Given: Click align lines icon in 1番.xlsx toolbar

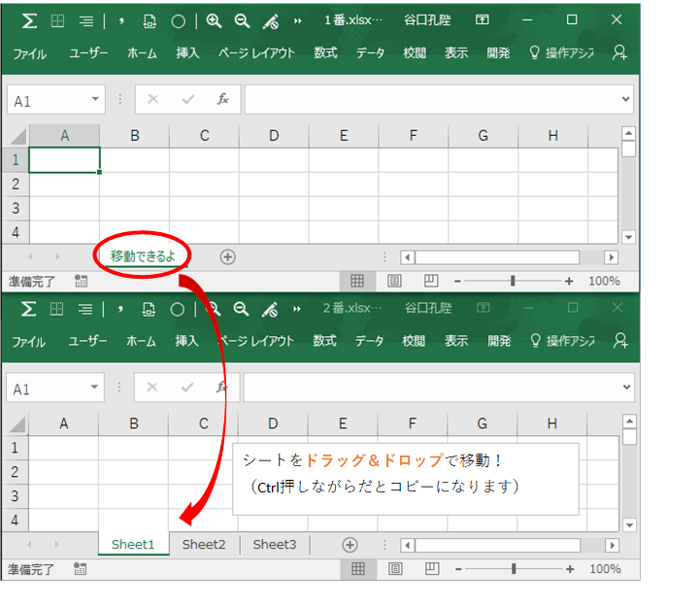Looking at the screenshot, I should pyautogui.click(x=86, y=21).
